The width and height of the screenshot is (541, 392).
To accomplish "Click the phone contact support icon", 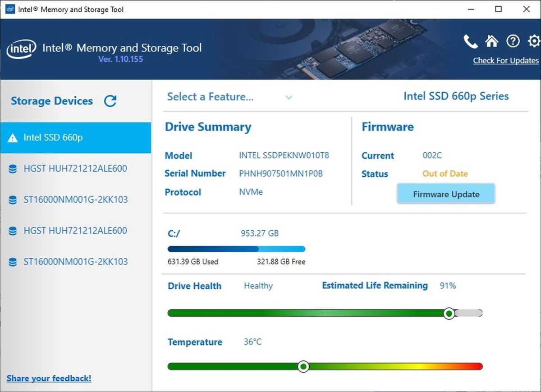I will [x=470, y=41].
